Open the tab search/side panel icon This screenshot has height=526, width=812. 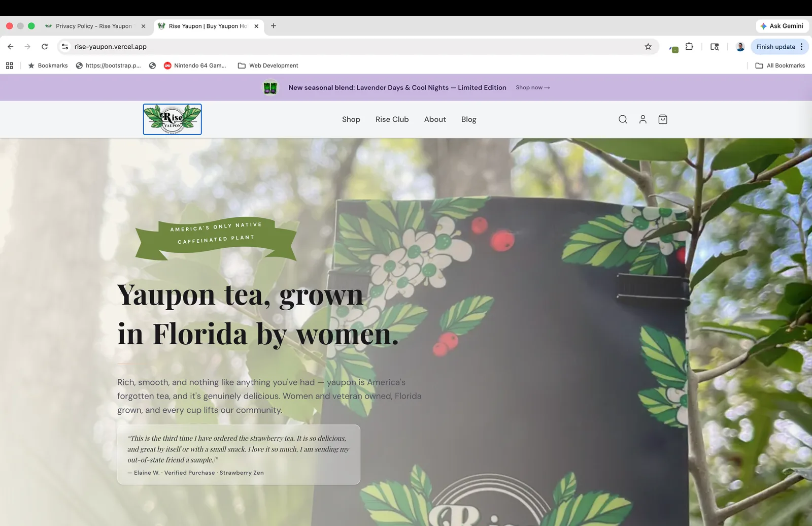[x=715, y=47]
